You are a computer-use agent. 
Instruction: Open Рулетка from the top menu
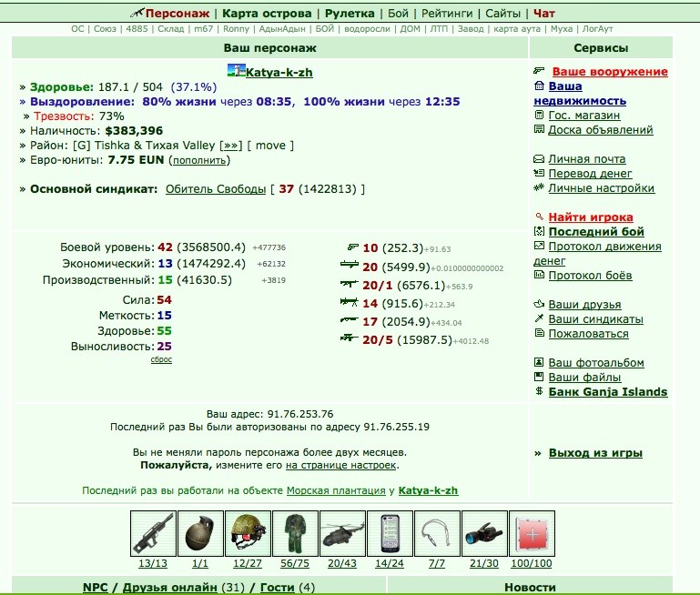(350, 14)
